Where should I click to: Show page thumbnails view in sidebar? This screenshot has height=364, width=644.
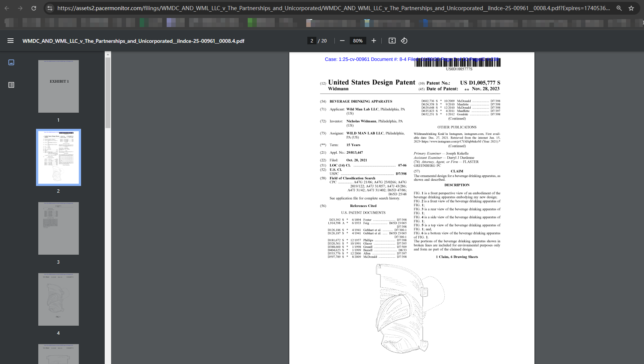tap(11, 62)
